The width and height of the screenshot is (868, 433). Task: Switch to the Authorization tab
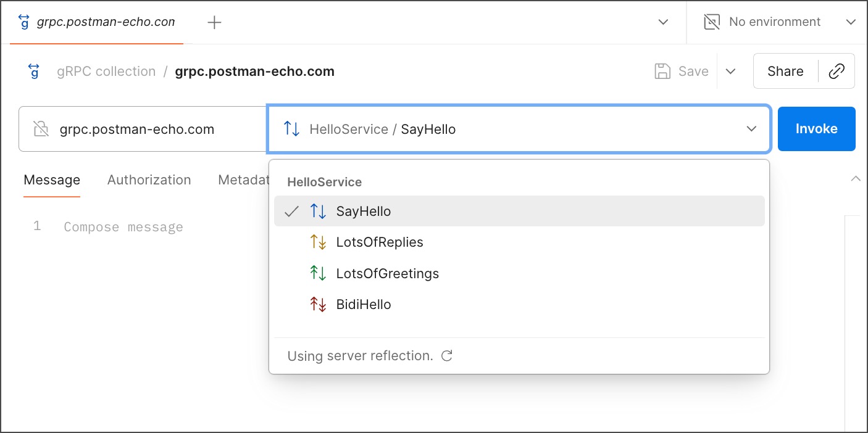(149, 180)
